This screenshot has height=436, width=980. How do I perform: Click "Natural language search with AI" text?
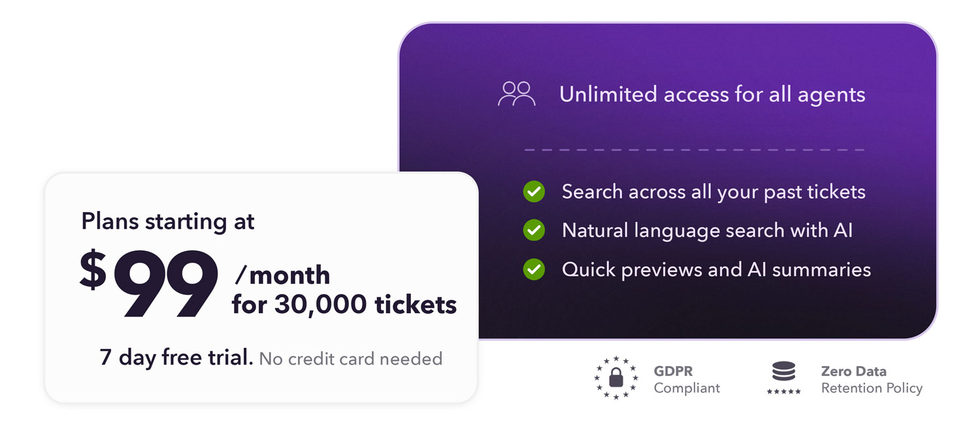coord(707,230)
